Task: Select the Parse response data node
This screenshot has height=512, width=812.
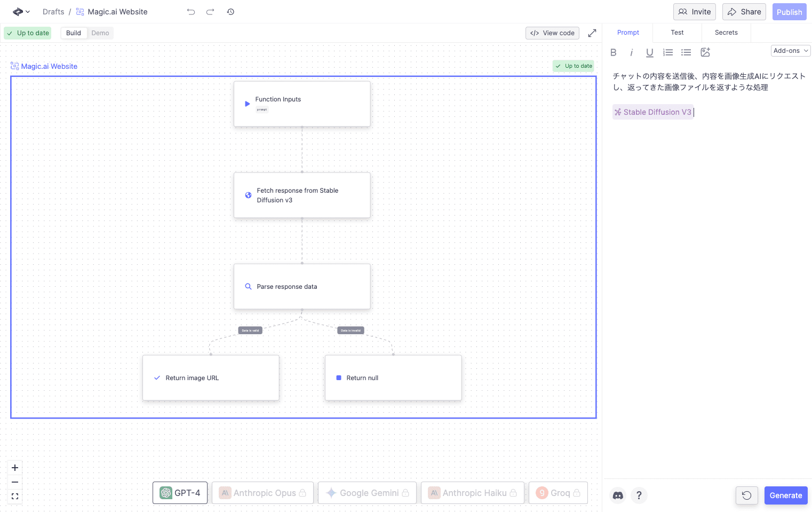Action: pos(302,287)
